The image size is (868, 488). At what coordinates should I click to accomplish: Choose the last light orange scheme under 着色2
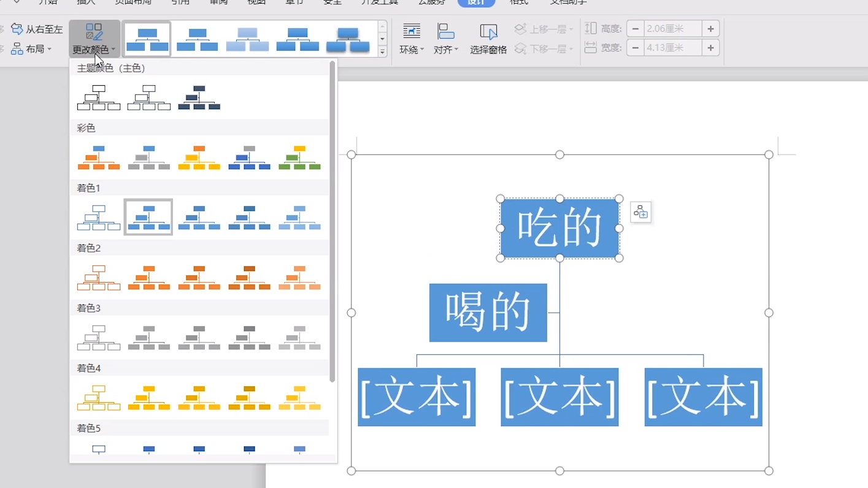pos(299,278)
